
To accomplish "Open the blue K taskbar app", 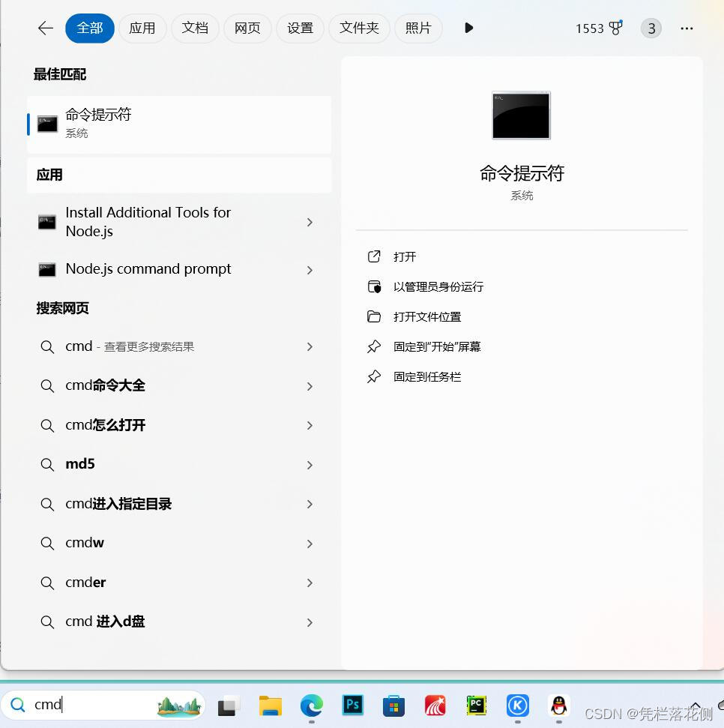I will 518,706.
